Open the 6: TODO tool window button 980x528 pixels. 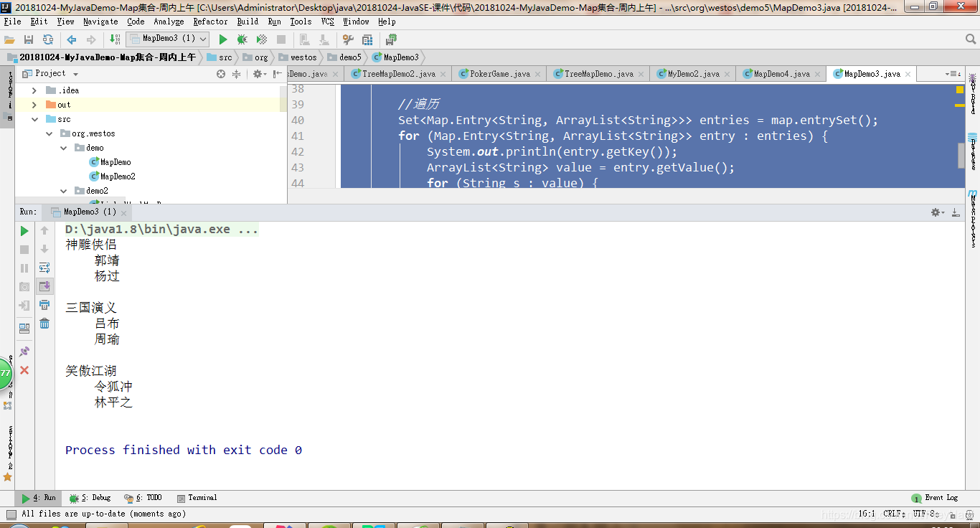143,498
